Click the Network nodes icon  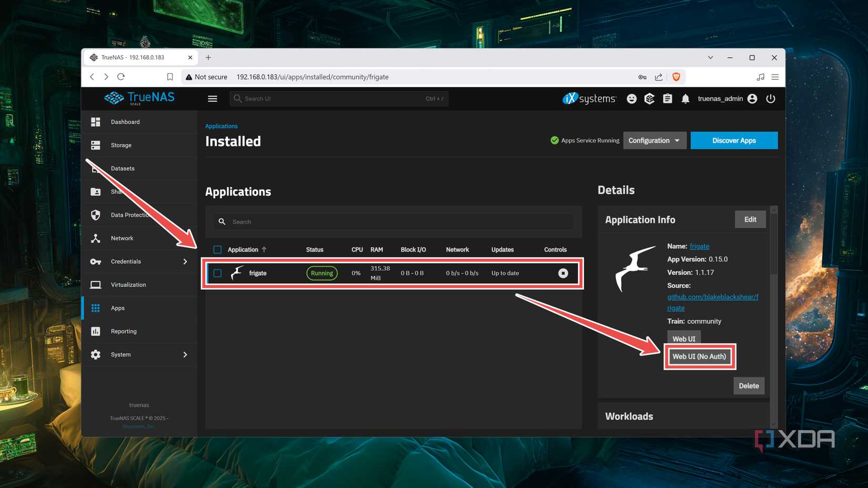[x=96, y=238]
